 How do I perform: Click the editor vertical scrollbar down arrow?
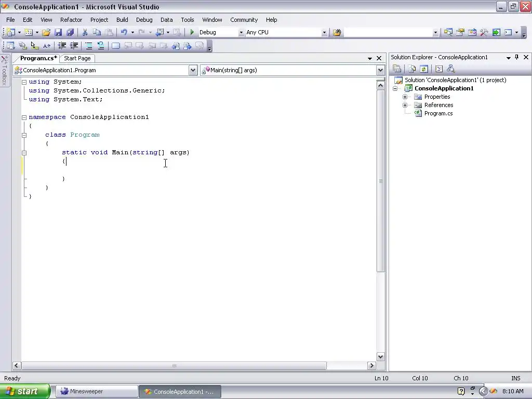coord(380,356)
